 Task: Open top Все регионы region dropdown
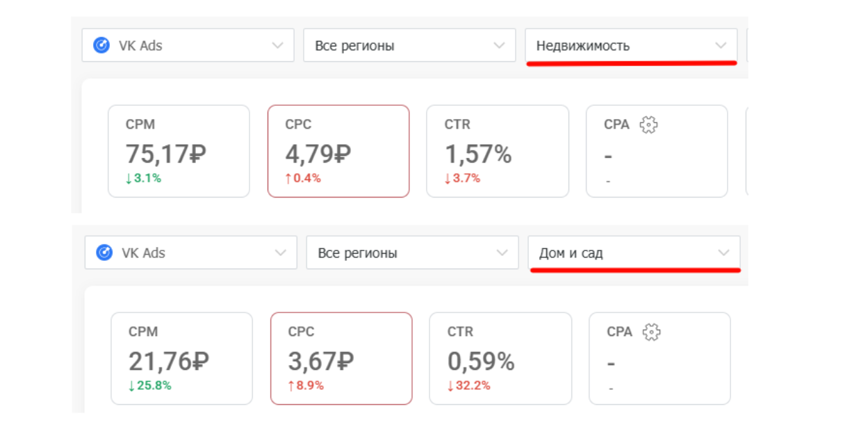409,46
